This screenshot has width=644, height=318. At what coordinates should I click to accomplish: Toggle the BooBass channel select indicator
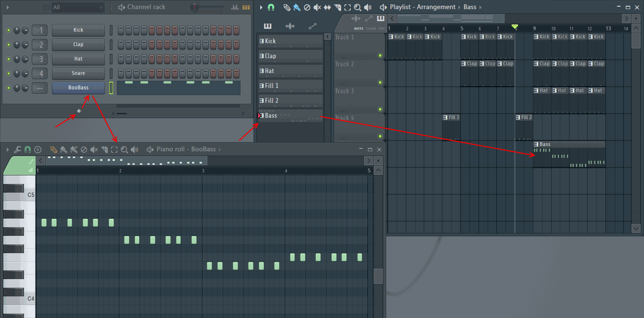(111, 88)
